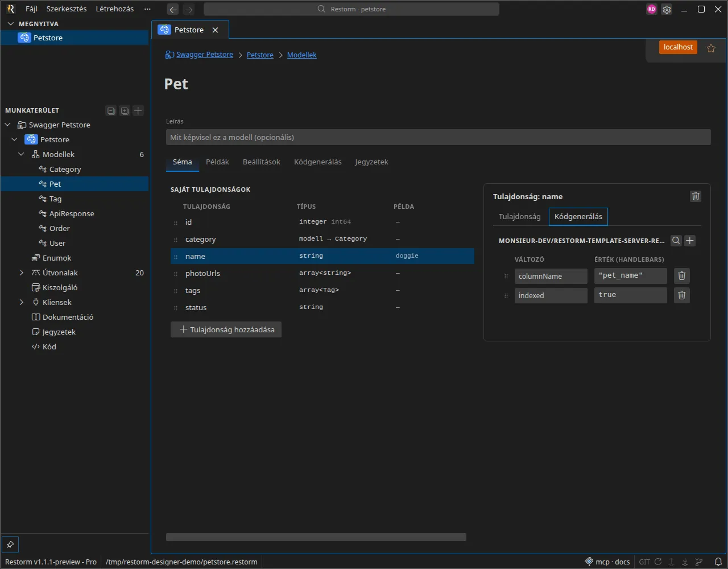The width and height of the screenshot is (728, 569).
Task: Delete the columnName variable row
Action: [x=682, y=276]
